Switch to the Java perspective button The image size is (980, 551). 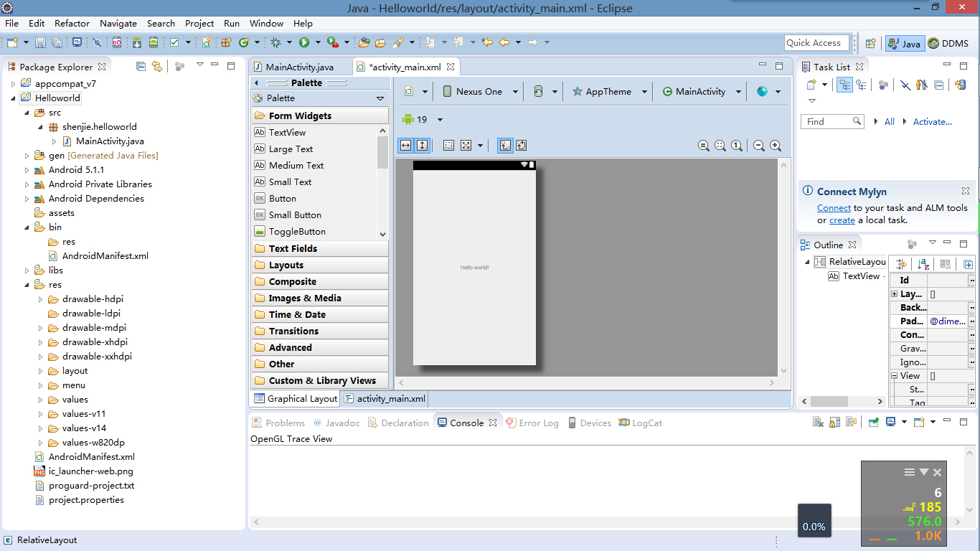[904, 43]
